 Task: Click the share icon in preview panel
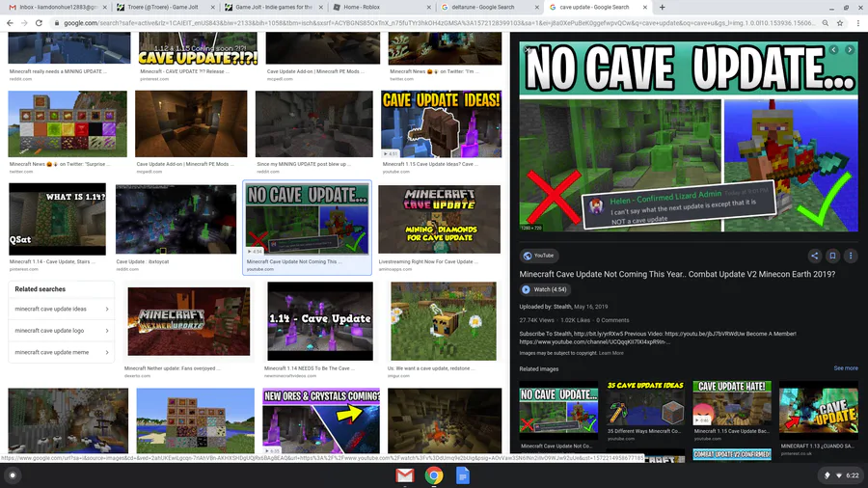[814, 256]
